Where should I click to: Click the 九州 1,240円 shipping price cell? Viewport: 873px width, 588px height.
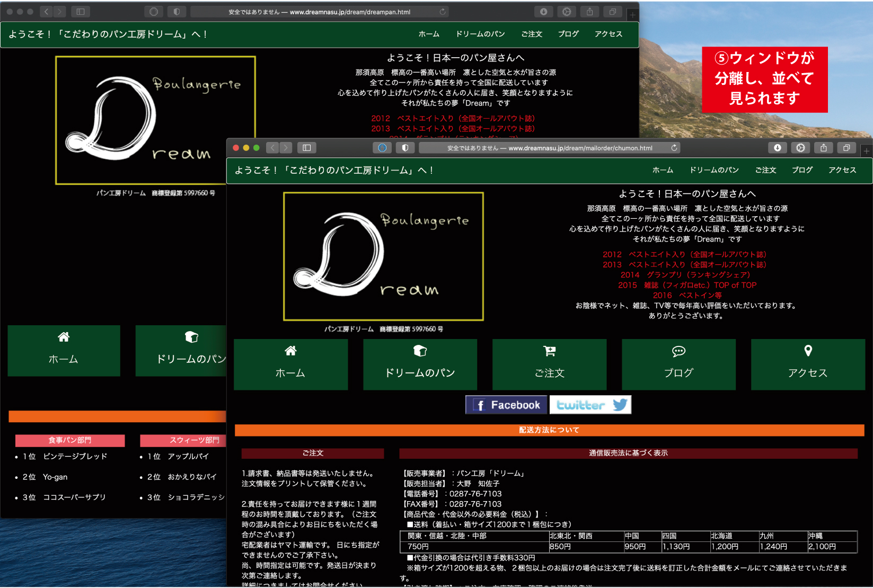pyautogui.click(x=783, y=547)
